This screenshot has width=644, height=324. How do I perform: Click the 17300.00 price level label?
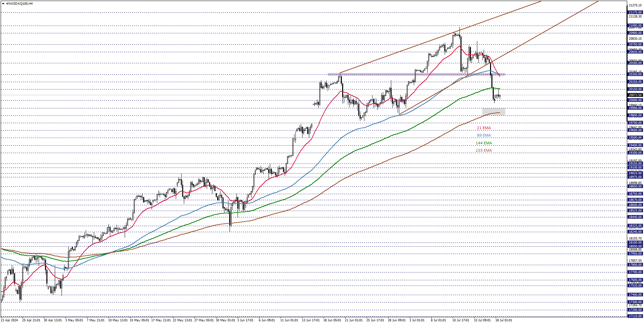pos(635,302)
